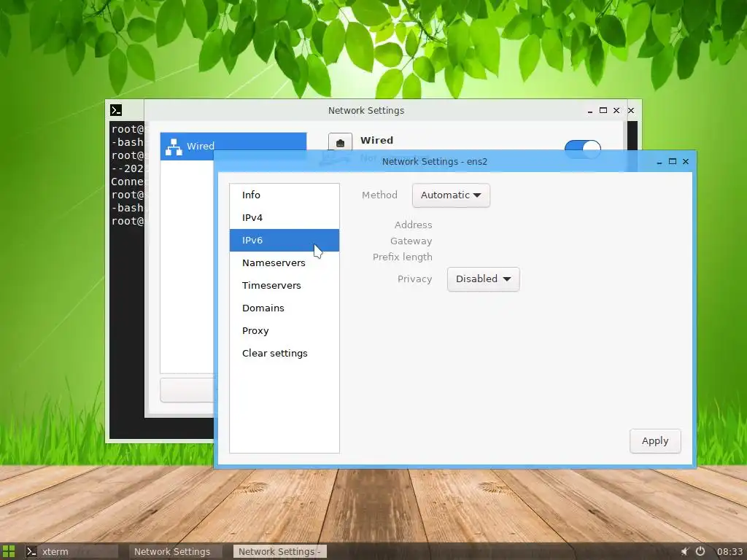The image size is (747, 560).
Task: Click the xterm taskbar terminal icon
Action: 31,551
